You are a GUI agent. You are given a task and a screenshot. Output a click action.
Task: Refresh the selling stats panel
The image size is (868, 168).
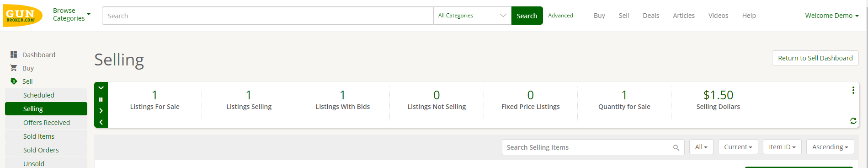[x=853, y=121]
